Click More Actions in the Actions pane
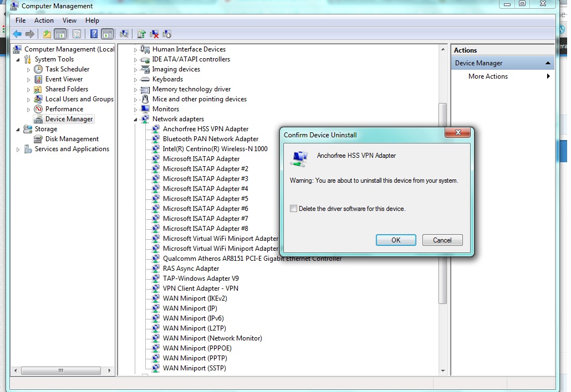571x392 pixels. pos(488,76)
